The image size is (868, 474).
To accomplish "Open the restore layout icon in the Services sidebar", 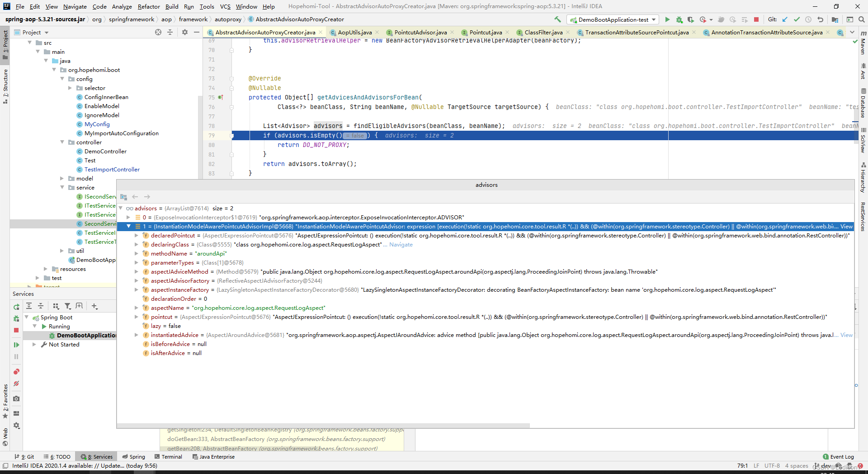I will point(16,413).
